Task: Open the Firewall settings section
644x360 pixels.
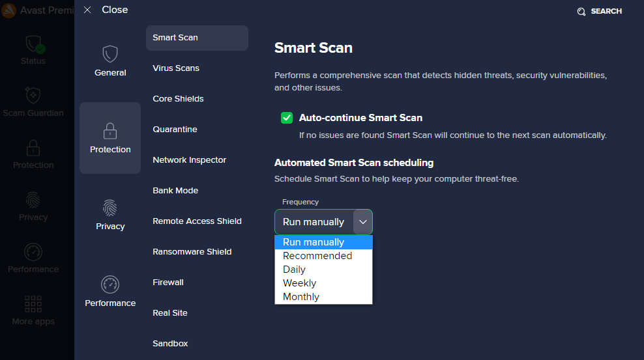Action: [x=168, y=283]
